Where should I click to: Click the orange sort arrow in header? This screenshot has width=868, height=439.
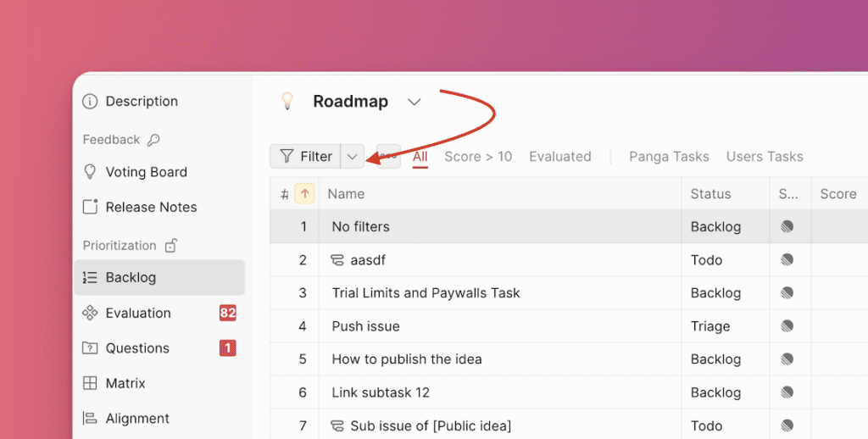point(304,194)
